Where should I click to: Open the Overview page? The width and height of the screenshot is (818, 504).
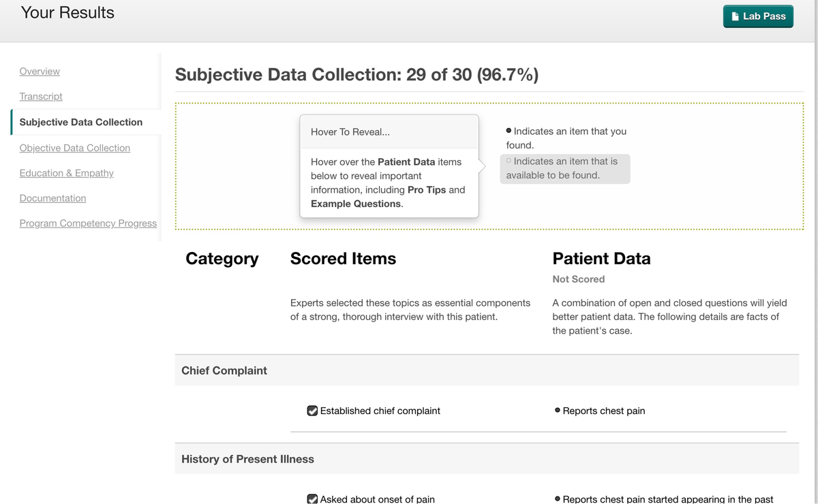[39, 71]
